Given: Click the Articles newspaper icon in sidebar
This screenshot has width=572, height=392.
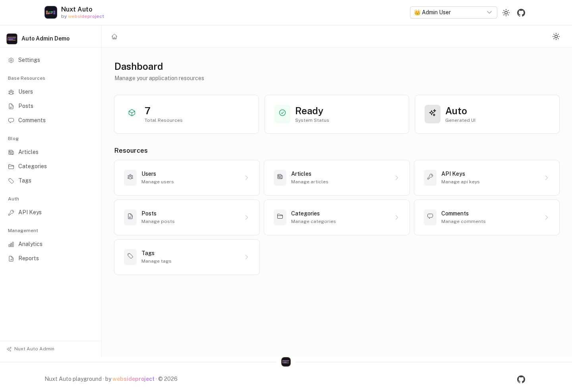Looking at the screenshot, I should point(11,152).
